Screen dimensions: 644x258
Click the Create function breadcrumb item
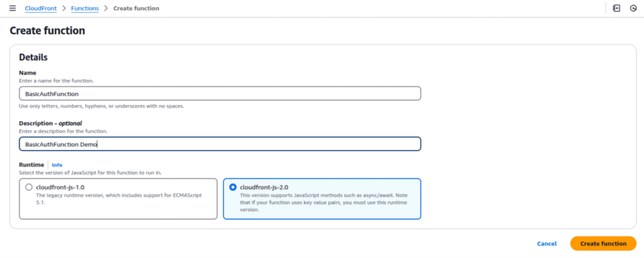click(136, 8)
